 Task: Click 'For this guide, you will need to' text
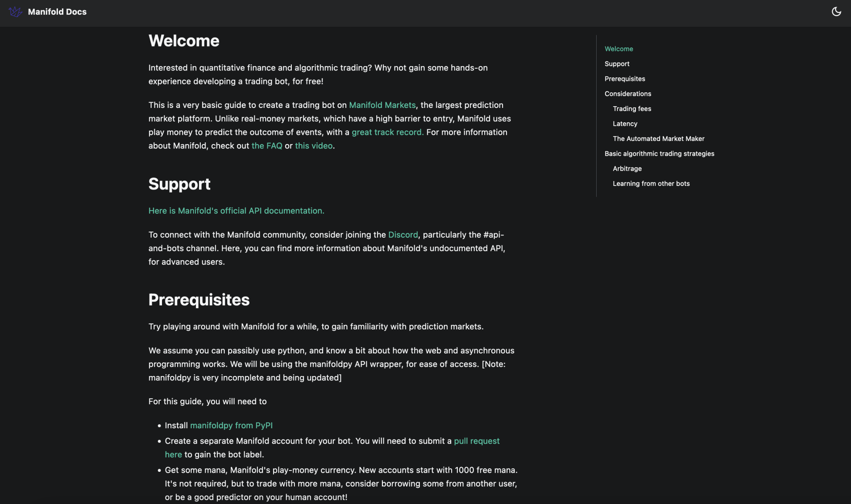coord(207,401)
